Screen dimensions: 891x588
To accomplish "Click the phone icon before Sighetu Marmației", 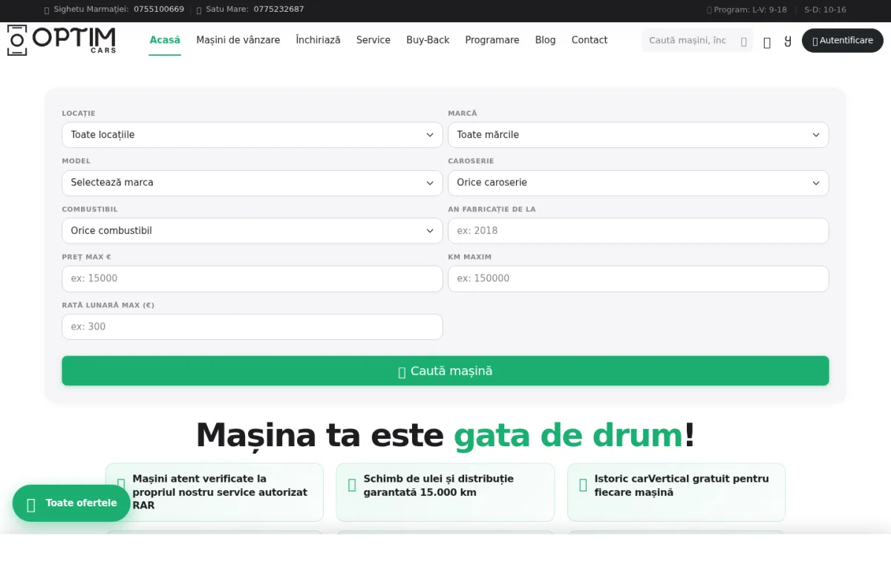I will coord(48,10).
